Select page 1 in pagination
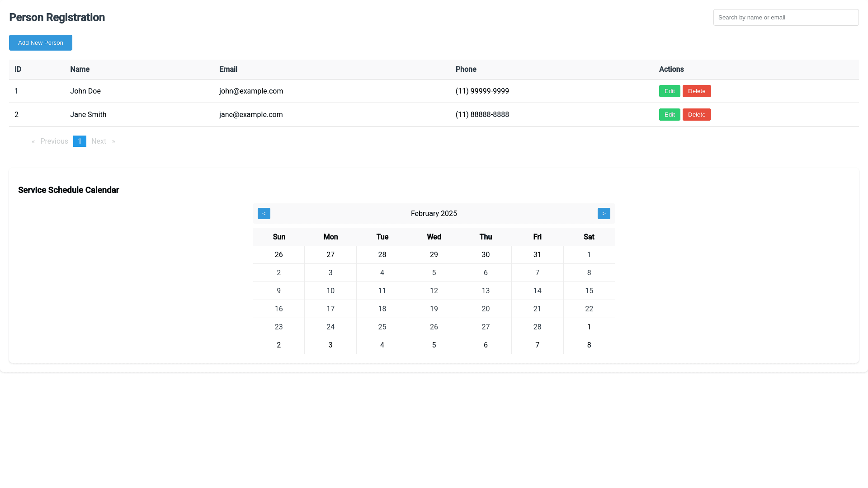This screenshot has height=488, width=868. click(x=80, y=141)
